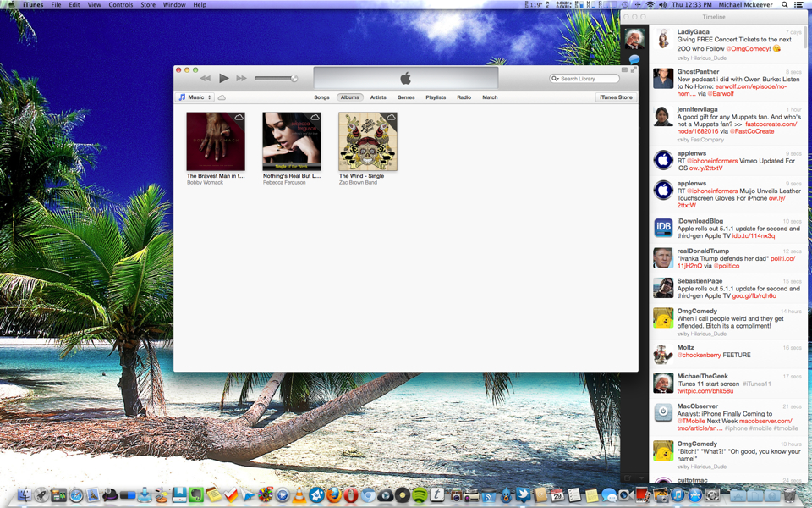Switch to the Radio tab

pos(464,97)
